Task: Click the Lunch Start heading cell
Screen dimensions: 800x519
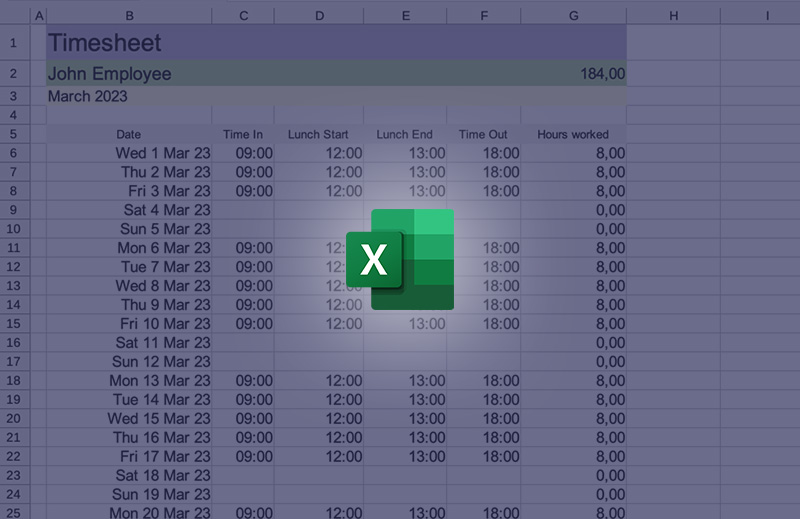Action: pyautogui.click(x=319, y=134)
